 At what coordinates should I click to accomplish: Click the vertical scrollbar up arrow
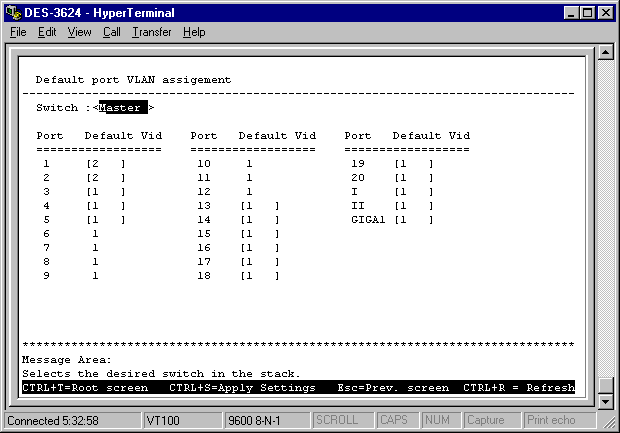pyautogui.click(x=605, y=51)
